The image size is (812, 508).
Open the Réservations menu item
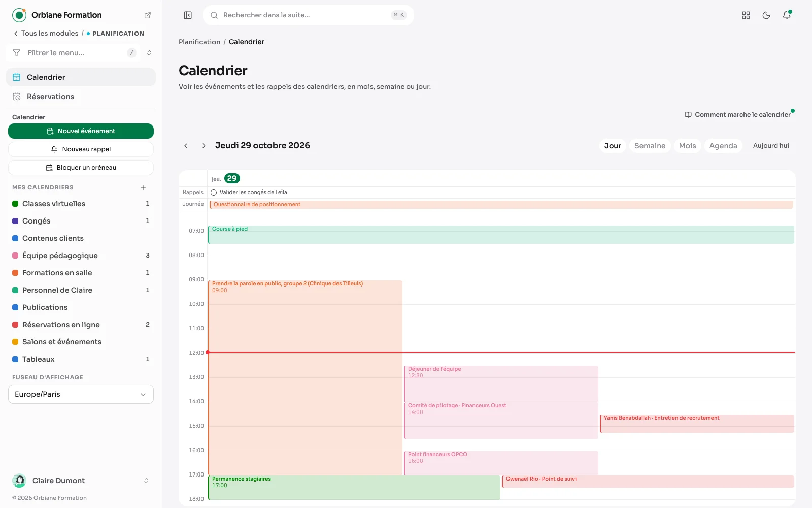coord(81,97)
